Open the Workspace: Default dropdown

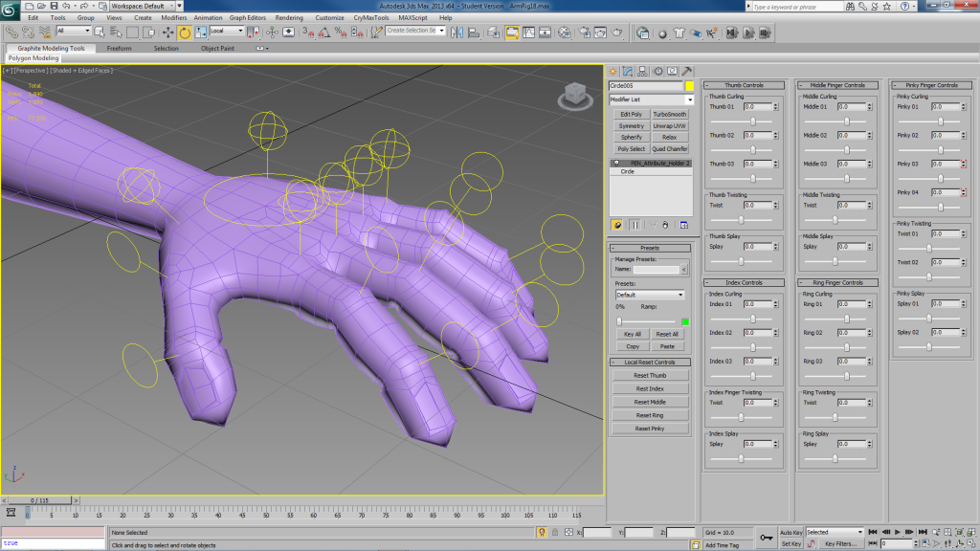(x=141, y=6)
